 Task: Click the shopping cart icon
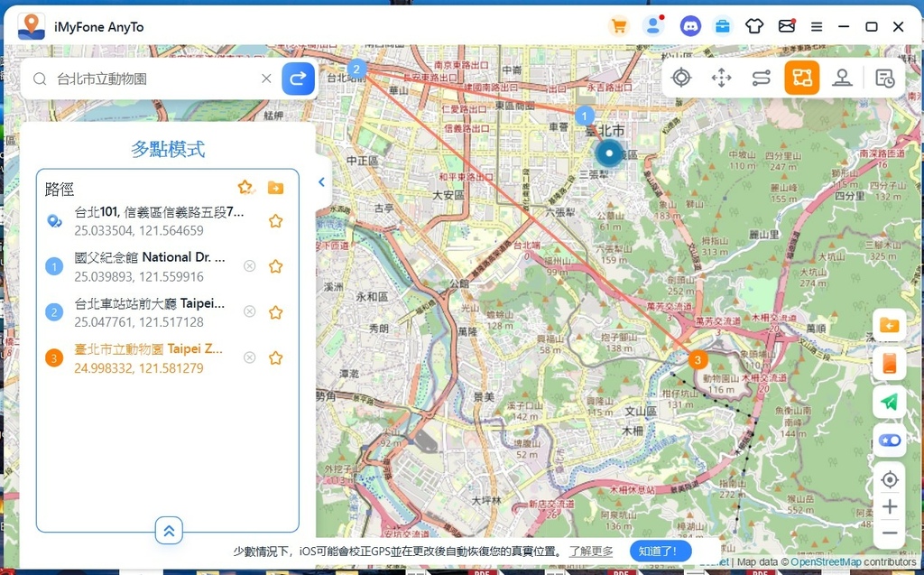pyautogui.click(x=619, y=26)
